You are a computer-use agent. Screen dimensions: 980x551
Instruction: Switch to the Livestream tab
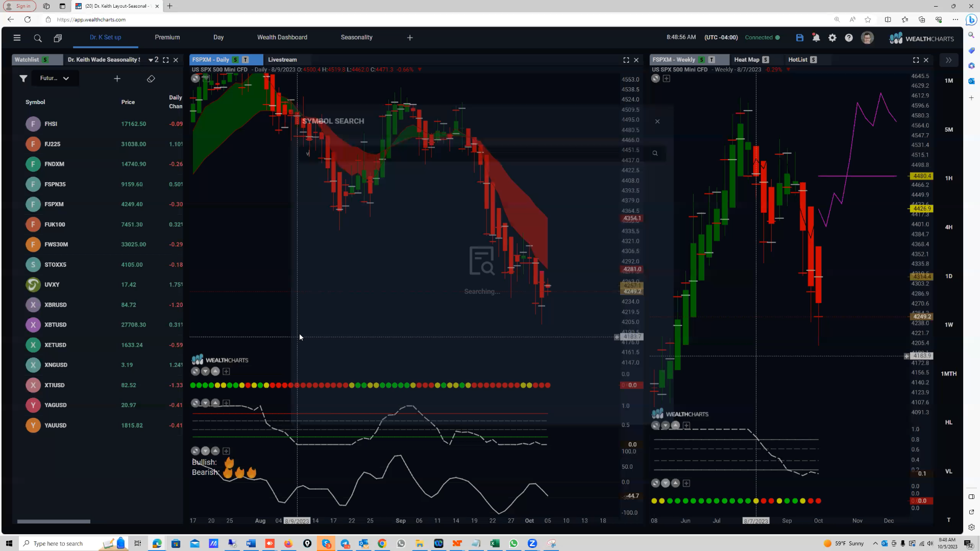pyautogui.click(x=282, y=60)
